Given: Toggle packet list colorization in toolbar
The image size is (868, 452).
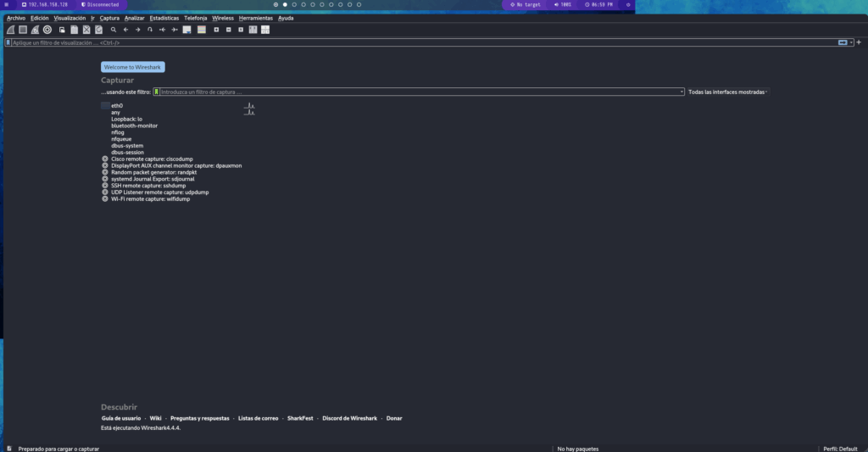Looking at the screenshot, I should point(202,30).
